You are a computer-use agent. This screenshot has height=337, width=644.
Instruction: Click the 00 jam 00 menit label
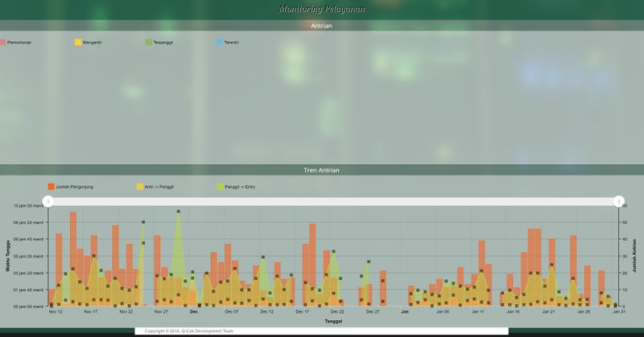(28, 306)
